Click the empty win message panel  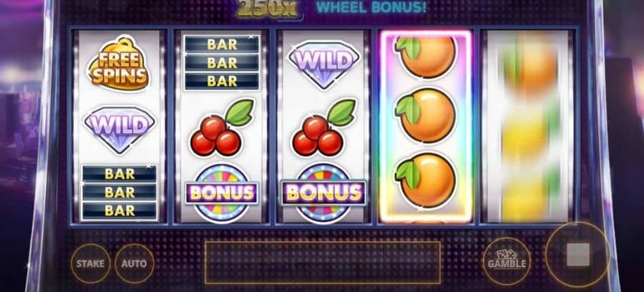(x=323, y=263)
